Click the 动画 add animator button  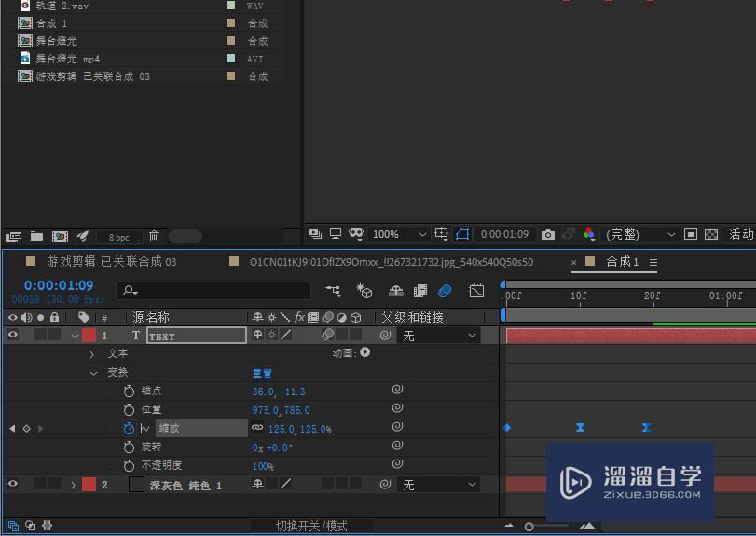click(x=365, y=352)
